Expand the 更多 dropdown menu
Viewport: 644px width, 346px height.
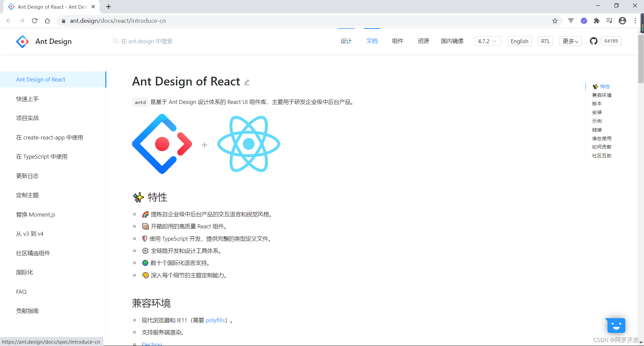click(571, 41)
